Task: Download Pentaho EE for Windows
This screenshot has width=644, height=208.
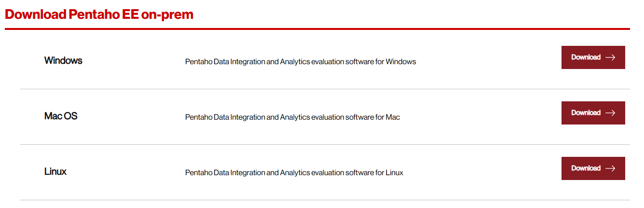Action: 593,57
